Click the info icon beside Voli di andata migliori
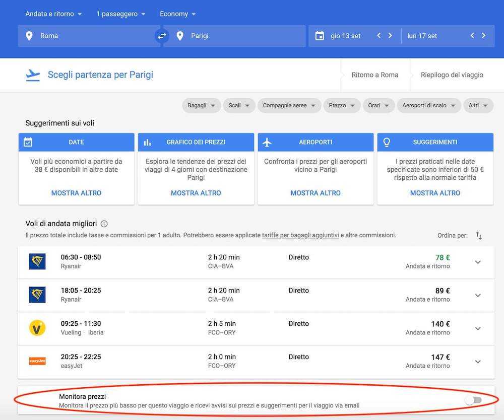 click(103, 223)
